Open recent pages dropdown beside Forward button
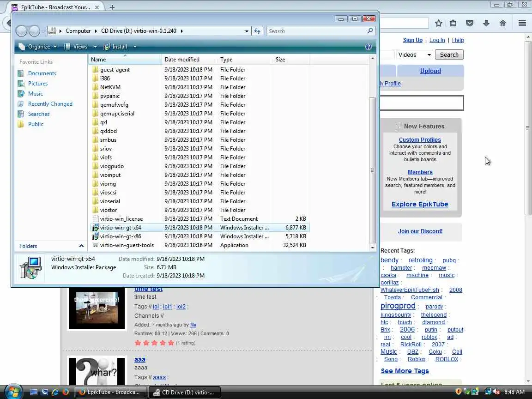The width and height of the screenshot is (532, 399). (x=43, y=31)
